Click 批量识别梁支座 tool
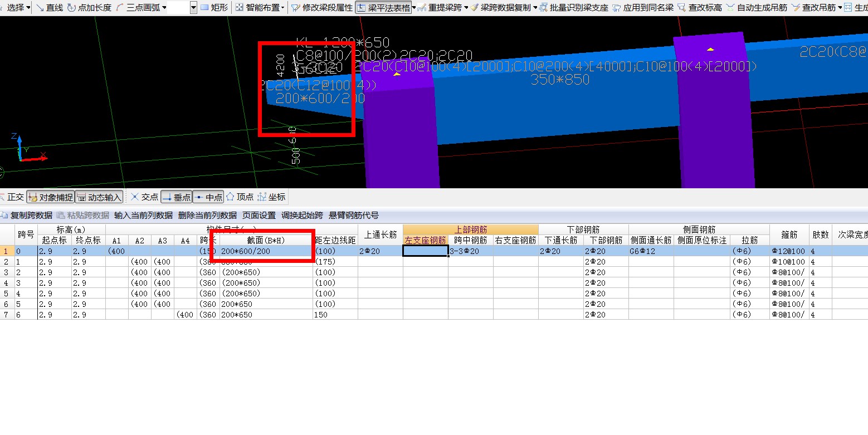This screenshot has height=435, width=868. coord(574,8)
